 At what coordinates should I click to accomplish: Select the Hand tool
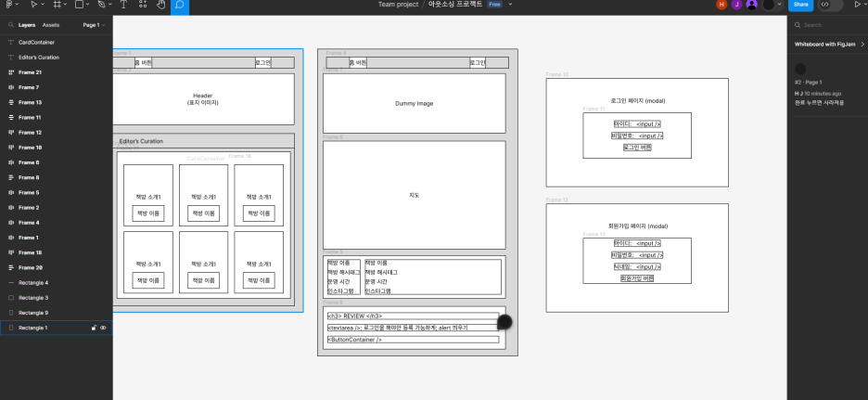click(x=161, y=5)
